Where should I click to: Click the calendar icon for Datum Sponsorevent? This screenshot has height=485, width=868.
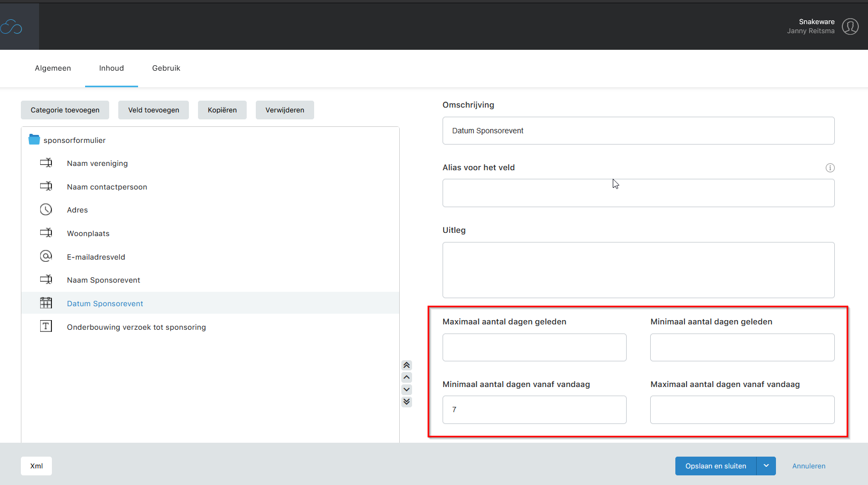[46, 303]
